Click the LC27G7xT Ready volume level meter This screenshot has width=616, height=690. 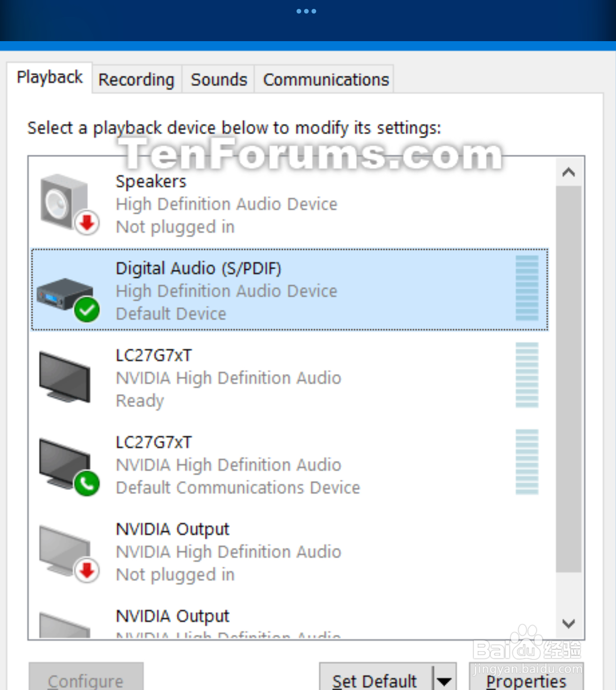[527, 375]
